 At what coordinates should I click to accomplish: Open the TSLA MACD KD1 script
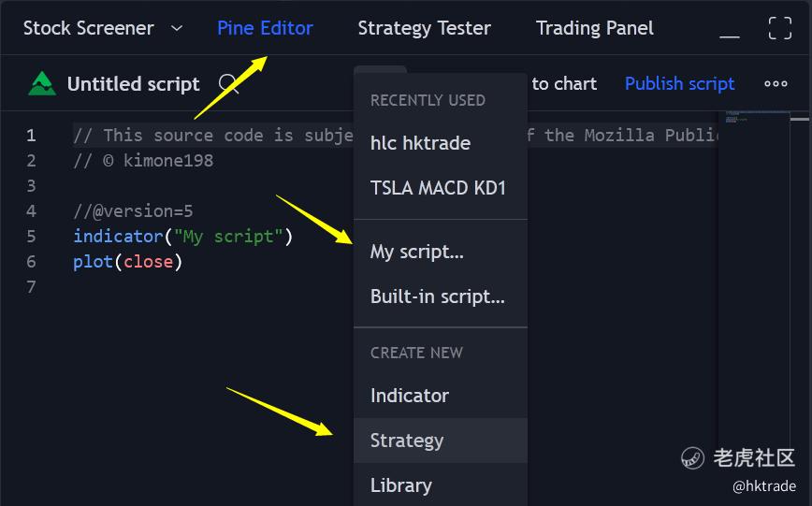coord(438,188)
